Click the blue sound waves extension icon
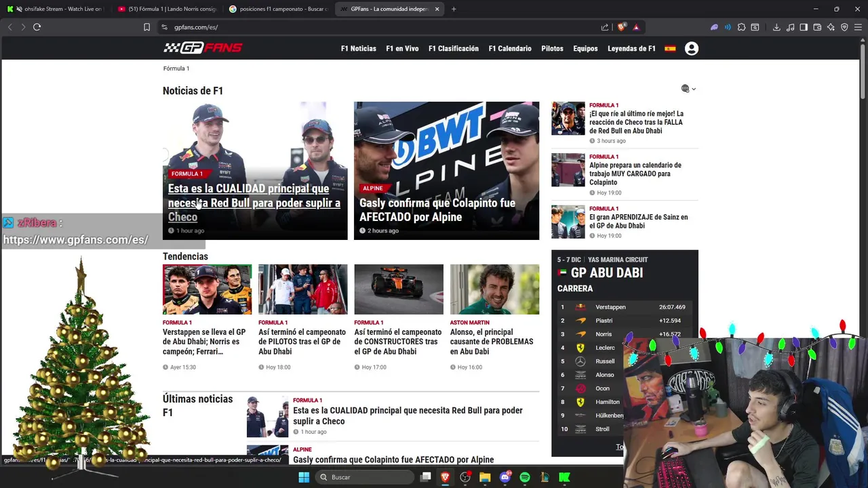 tap(728, 27)
